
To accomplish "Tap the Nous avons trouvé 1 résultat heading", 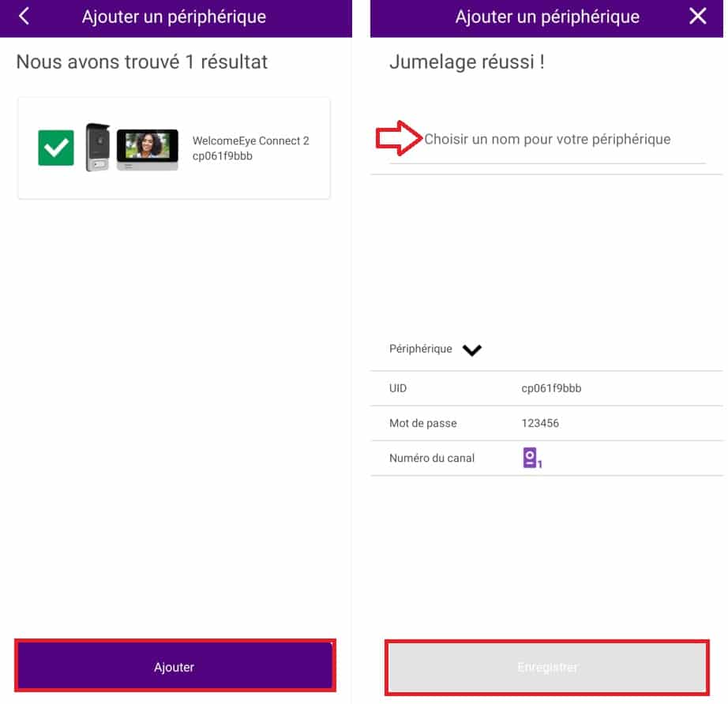I will pos(142,62).
